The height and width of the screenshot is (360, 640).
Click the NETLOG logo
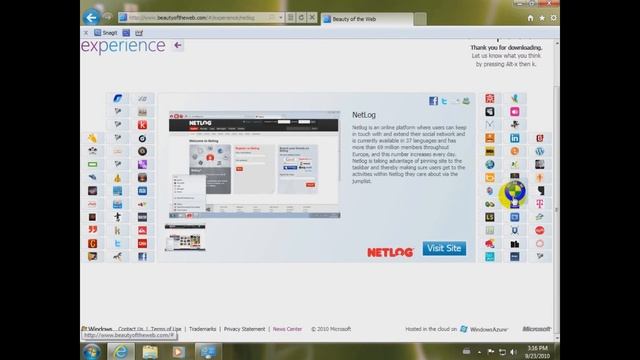[390, 252]
